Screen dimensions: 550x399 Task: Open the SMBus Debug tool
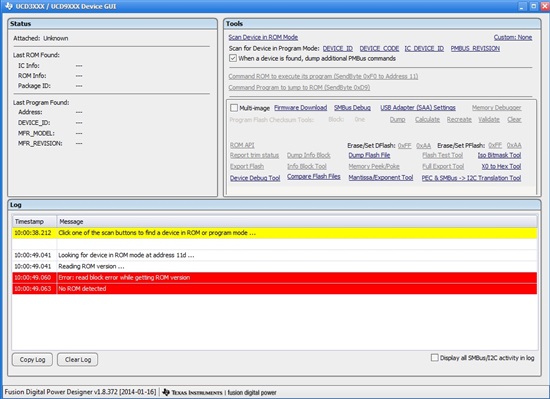tap(352, 108)
